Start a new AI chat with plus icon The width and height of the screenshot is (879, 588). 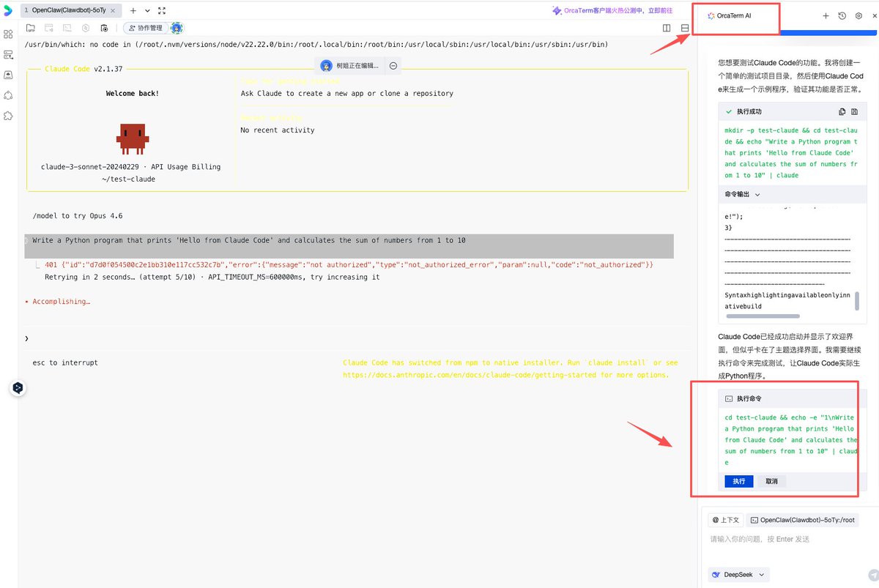pos(826,15)
